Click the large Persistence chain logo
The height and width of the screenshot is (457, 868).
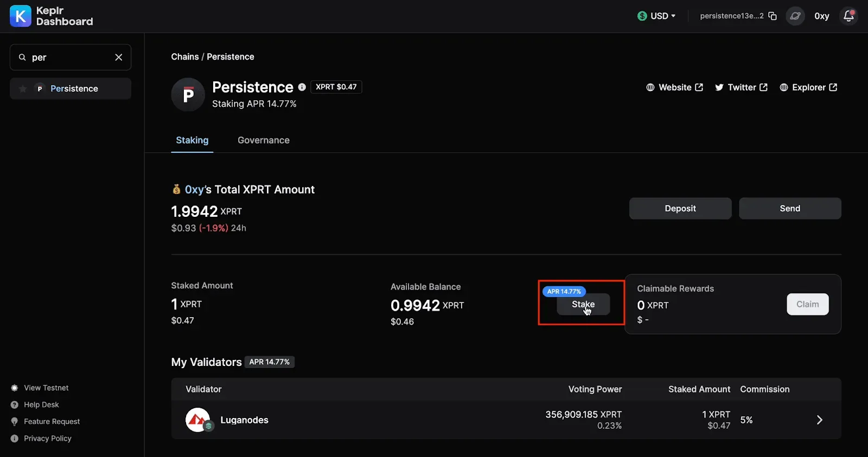188,95
